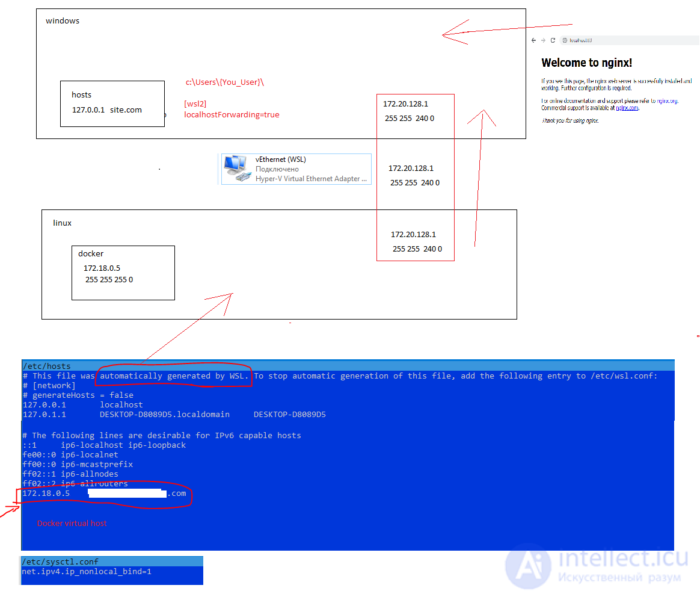This screenshot has height=597, width=700.
Task: Click the site info icon in address bar
Action: [x=565, y=40]
